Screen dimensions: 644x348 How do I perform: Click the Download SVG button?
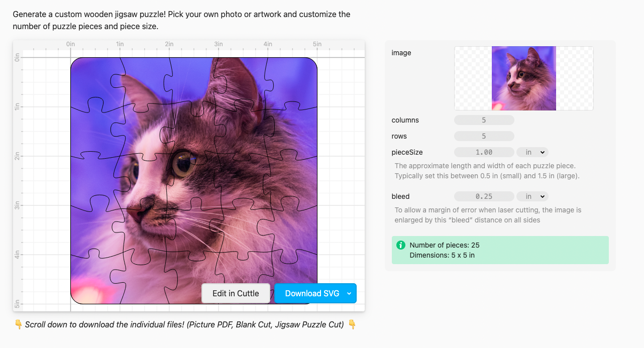(x=312, y=294)
